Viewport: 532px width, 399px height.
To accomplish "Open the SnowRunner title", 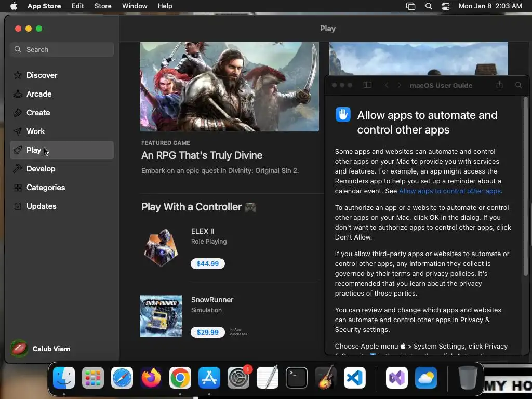I will (x=212, y=300).
